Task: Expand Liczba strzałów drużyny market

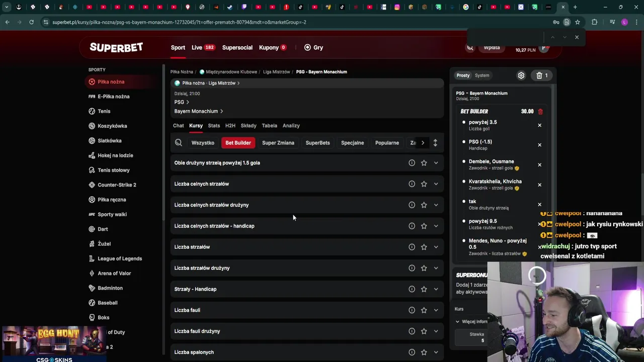Action: (436, 268)
